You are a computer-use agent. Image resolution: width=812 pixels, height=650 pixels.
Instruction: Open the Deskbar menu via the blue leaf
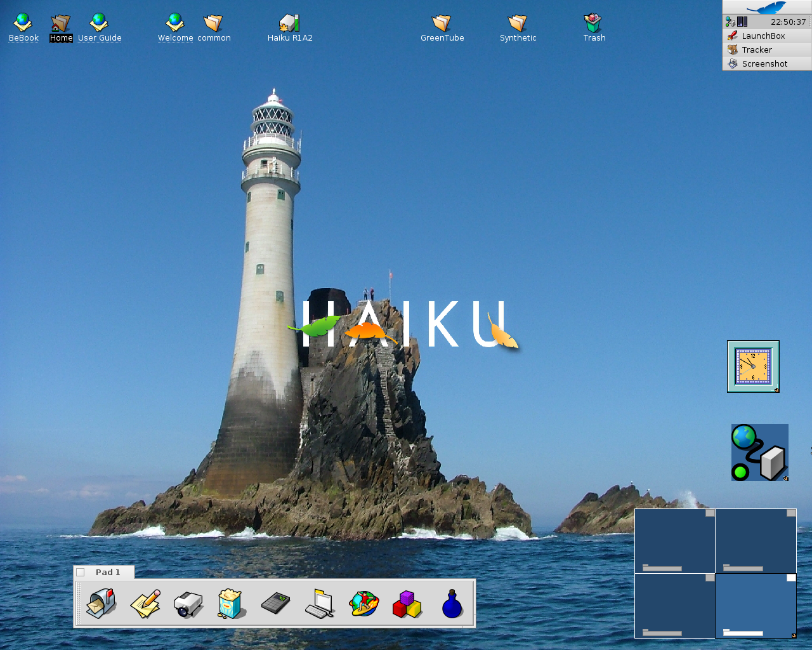coord(767,8)
